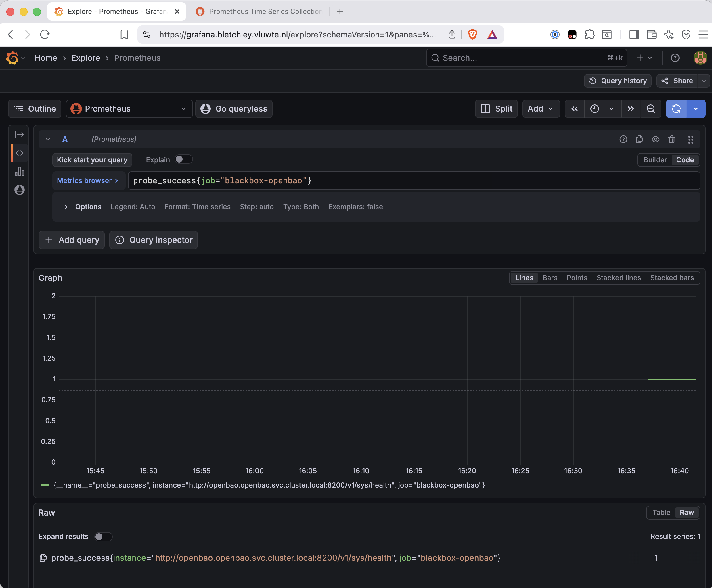
Task: Toggle query A visibility with the eye icon
Action: point(655,139)
